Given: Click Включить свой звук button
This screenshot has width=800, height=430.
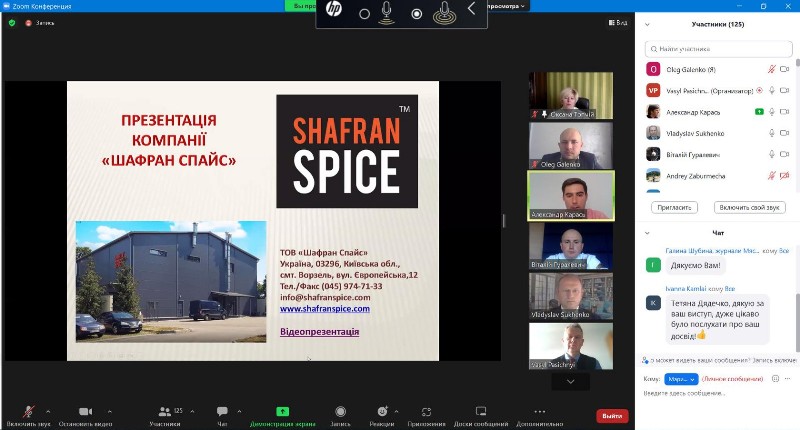Looking at the screenshot, I should click(x=749, y=208).
